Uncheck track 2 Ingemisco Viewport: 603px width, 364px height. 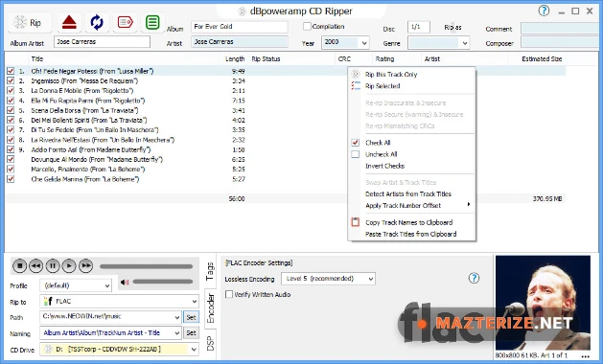point(11,80)
